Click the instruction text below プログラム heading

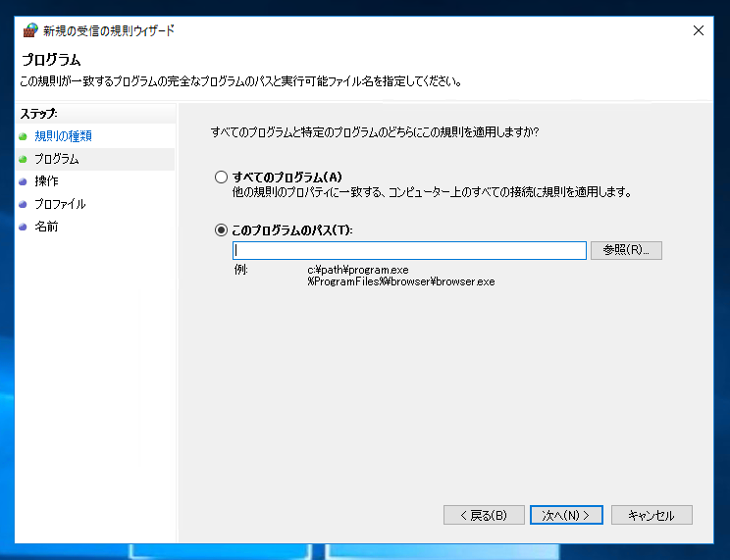pyautogui.click(x=240, y=81)
